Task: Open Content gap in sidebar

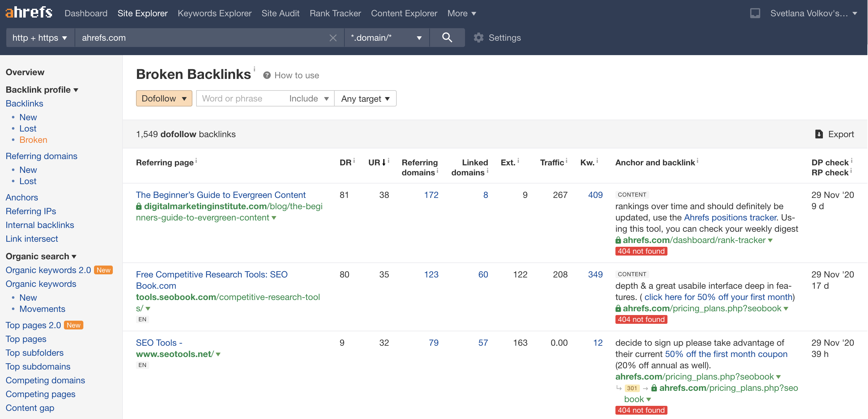Action: (x=30, y=408)
